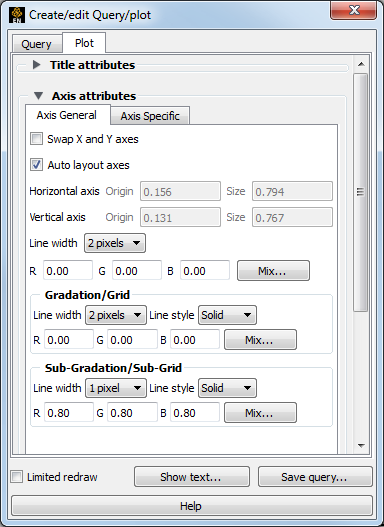The height and width of the screenshot is (527, 384).
Task: Open Sub-Gradation Line width dropdown
Action: pyautogui.click(x=116, y=388)
